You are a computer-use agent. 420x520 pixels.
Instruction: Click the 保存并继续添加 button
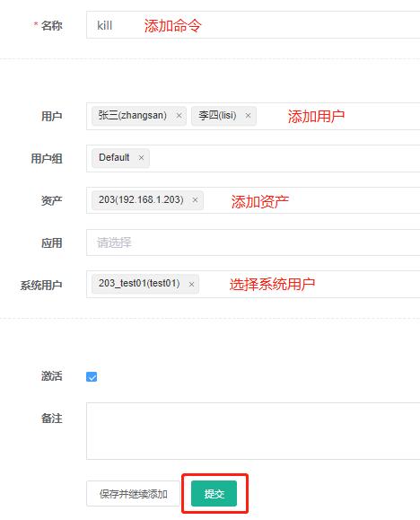pyautogui.click(x=133, y=493)
